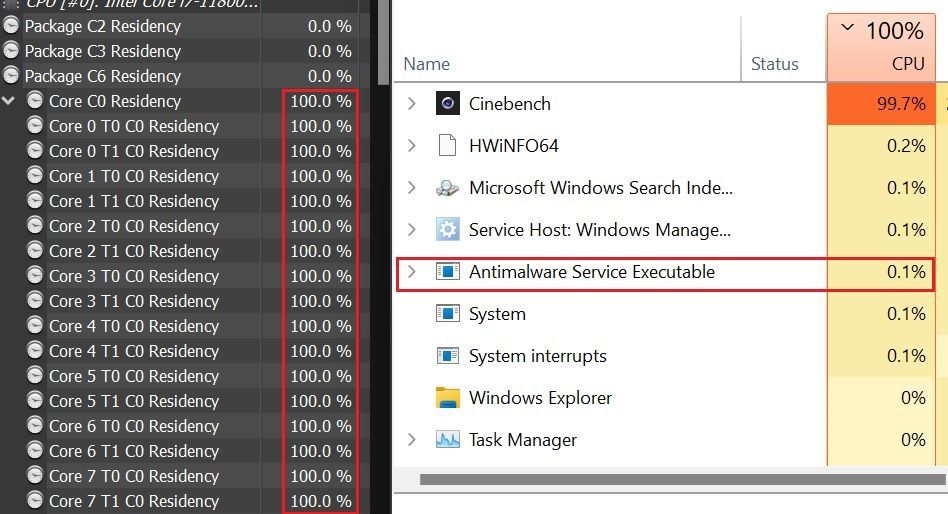Image resolution: width=948 pixels, height=514 pixels.
Task: Click the System interrupts process name
Action: 537,356
